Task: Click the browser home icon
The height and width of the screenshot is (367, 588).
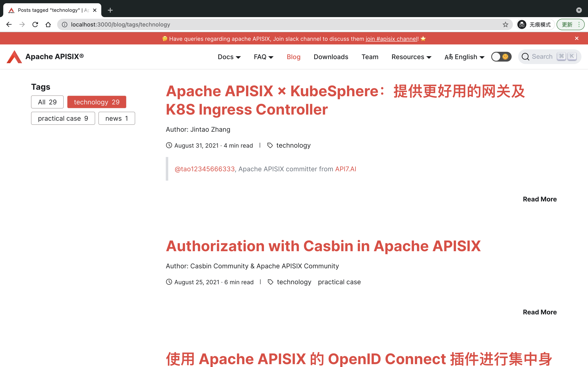Action: coord(48,24)
